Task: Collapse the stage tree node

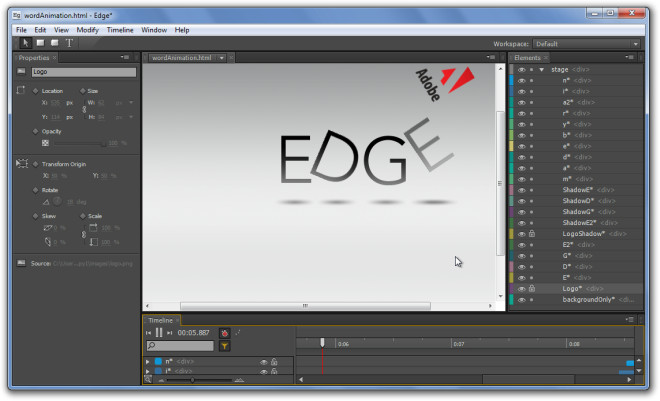Action: [x=542, y=69]
